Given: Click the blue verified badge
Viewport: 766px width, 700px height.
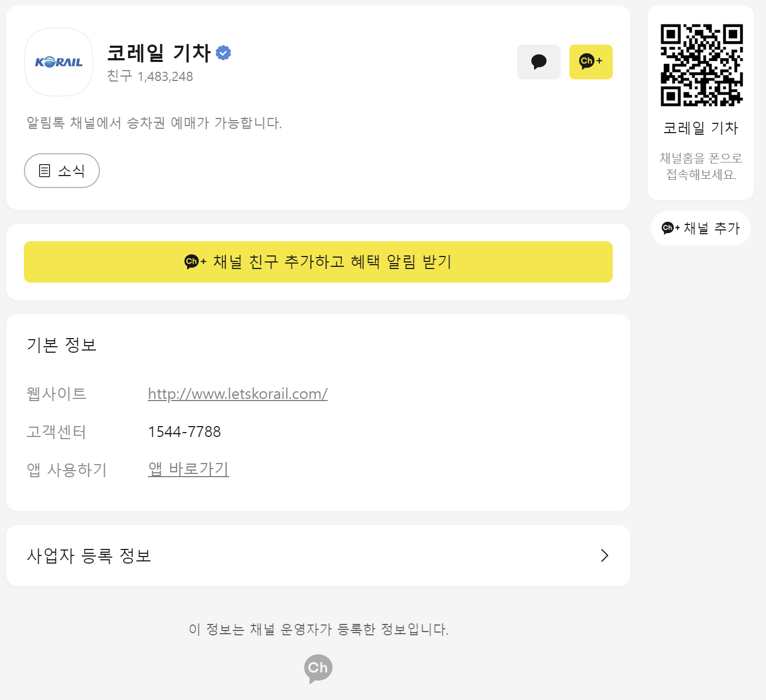Looking at the screenshot, I should click(x=223, y=53).
